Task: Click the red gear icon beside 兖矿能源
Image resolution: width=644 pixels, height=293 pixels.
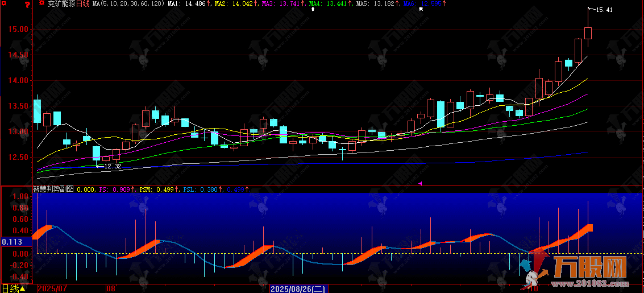Action: (41, 3)
